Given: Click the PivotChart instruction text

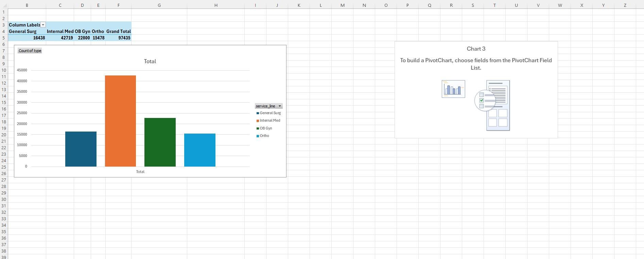Looking at the screenshot, I should point(476,64).
